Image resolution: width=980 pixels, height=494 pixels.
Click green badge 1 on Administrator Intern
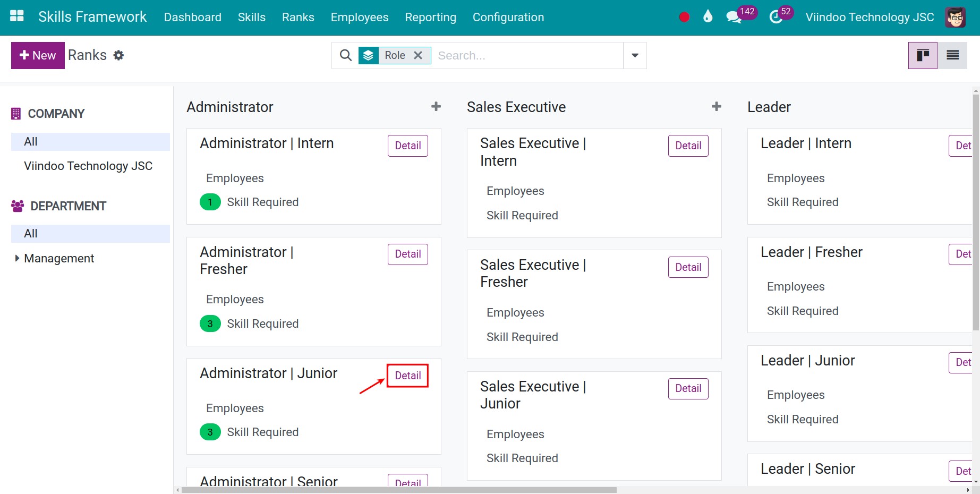[210, 202]
